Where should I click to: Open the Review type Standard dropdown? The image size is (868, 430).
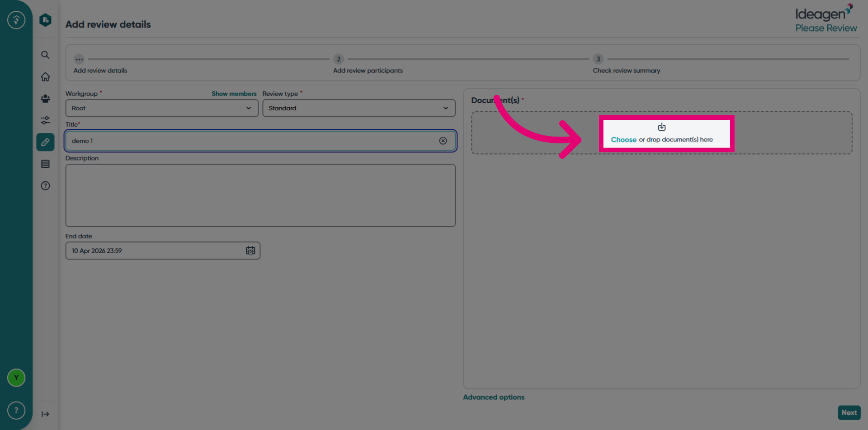click(359, 108)
